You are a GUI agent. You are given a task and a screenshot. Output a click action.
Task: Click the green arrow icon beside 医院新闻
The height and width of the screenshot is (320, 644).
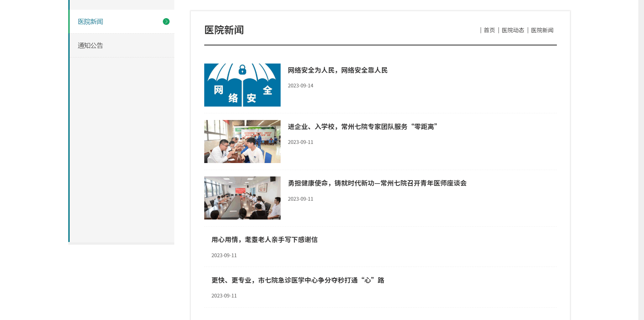point(166,22)
